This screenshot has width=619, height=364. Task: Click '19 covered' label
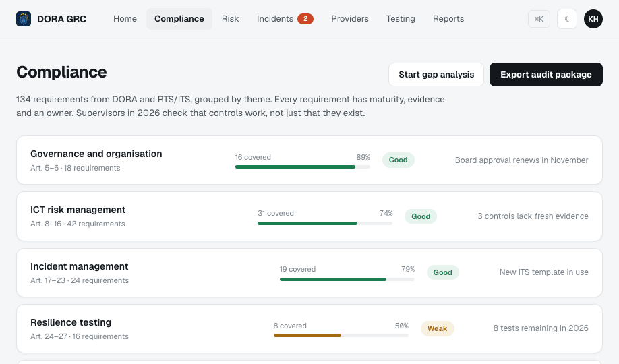point(297,269)
